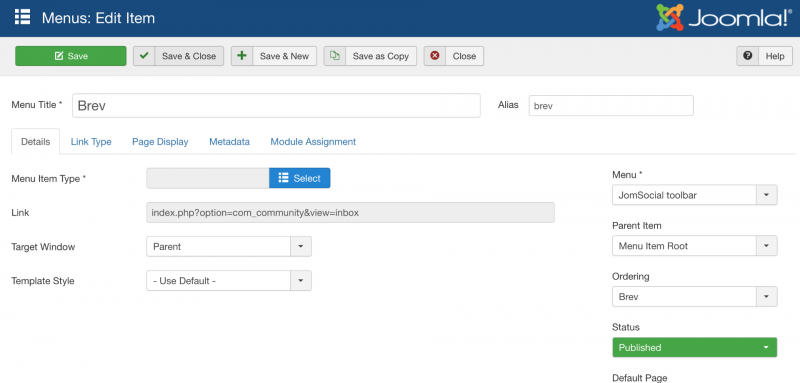
Task: Open the menu grid icon beside Menus: Edit Item
Action: pos(22,17)
